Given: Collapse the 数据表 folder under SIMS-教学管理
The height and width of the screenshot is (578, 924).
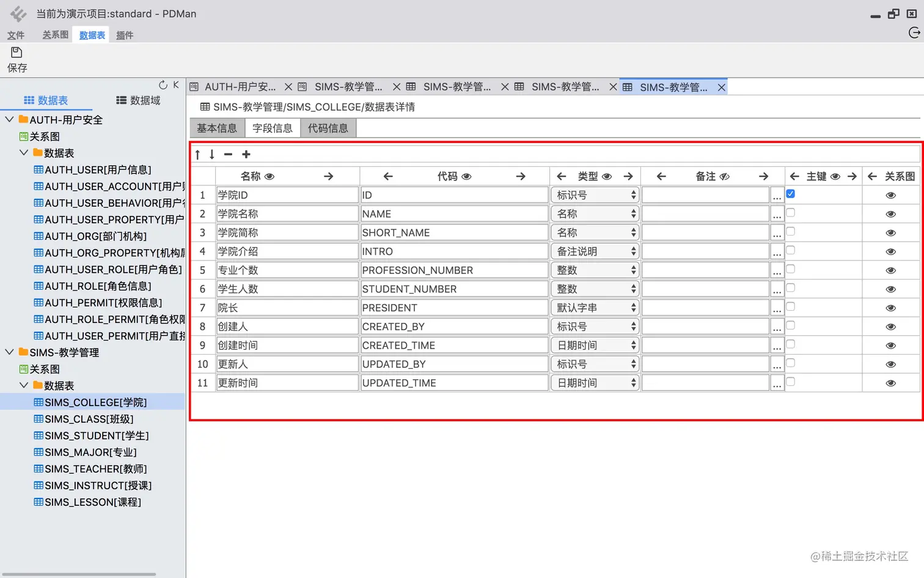Looking at the screenshot, I should pyautogui.click(x=23, y=385).
